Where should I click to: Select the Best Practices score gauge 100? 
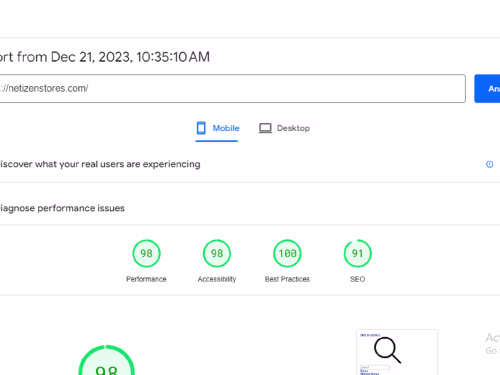click(287, 253)
